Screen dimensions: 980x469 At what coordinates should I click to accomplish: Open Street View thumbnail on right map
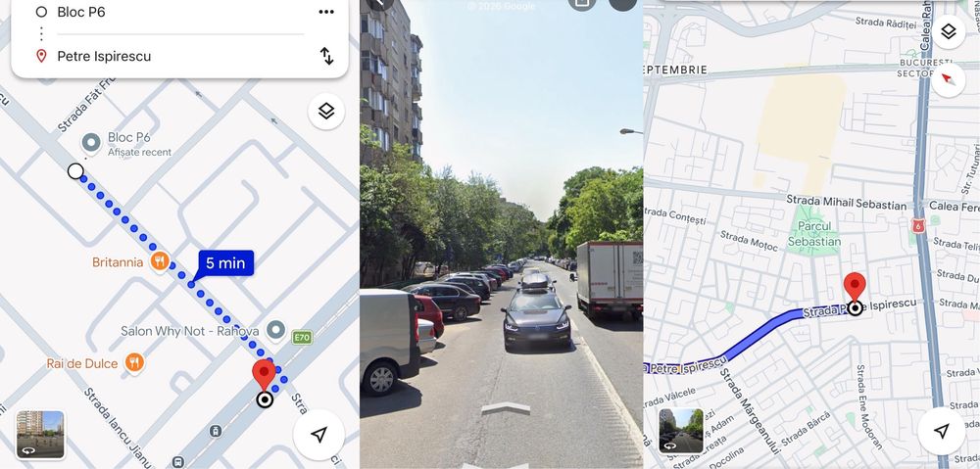681,431
